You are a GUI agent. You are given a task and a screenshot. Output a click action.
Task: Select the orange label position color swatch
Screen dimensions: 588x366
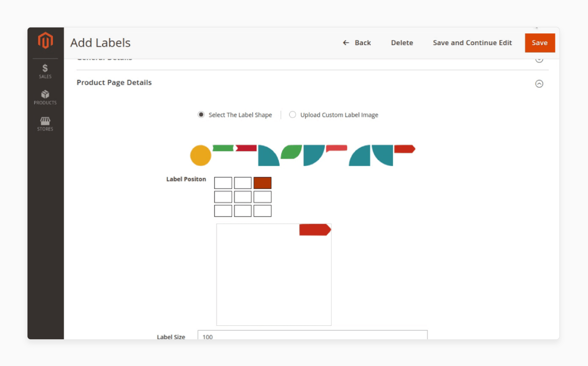(x=262, y=182)
